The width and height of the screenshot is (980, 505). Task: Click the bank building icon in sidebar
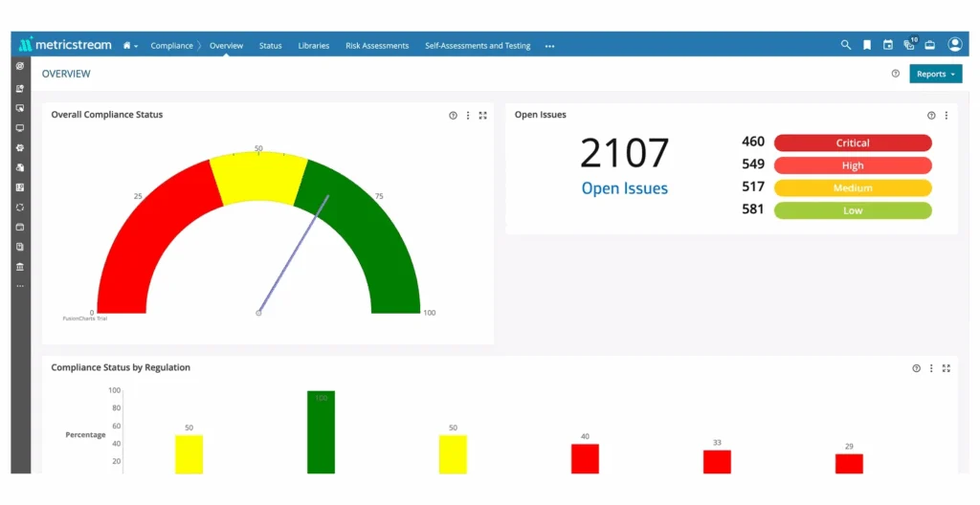point(20,267)
